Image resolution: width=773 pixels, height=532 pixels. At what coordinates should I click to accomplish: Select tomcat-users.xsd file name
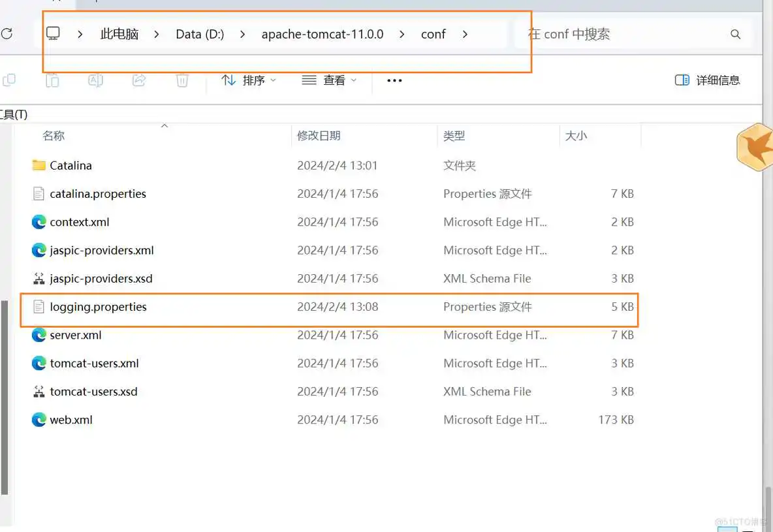point(93,392)
